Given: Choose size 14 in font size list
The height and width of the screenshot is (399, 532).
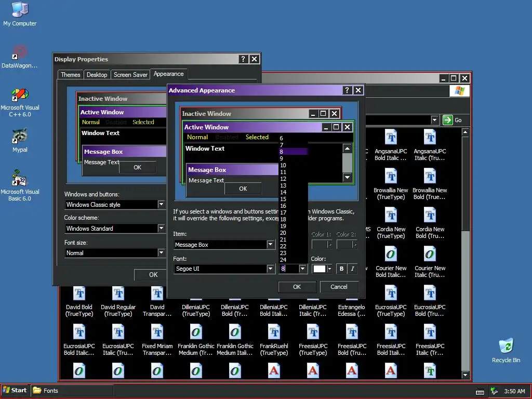Looking at the screenshot, I should pos(293,192).
